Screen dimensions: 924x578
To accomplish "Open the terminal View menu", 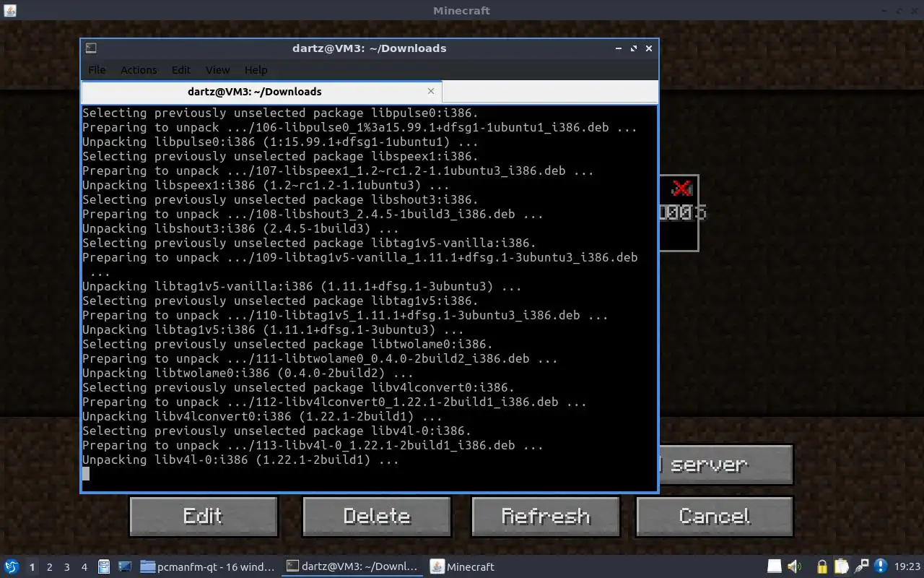I will click(x=217, y=70).
